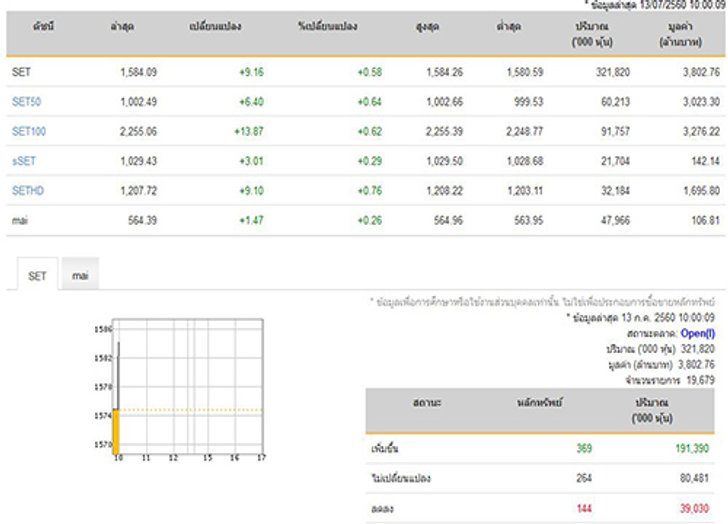Open the SETHD index link
Viewport: 728px width, 524px height.
[28, 191]
